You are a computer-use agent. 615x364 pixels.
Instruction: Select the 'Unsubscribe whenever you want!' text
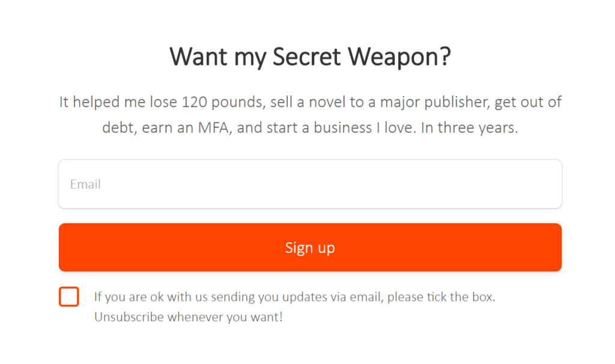tap(188, 317)
